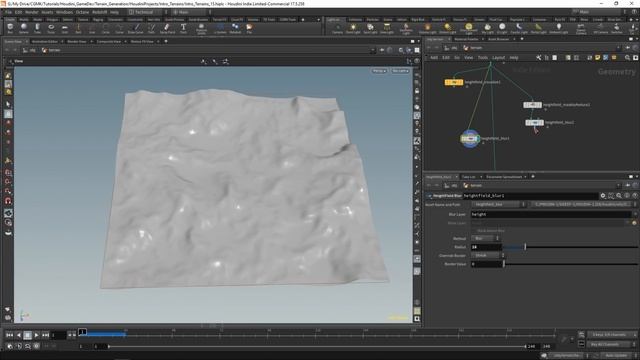640x360 pixels.
Task: Select the Draw Curve shelf tool
Action: click(x=136, y=28)
